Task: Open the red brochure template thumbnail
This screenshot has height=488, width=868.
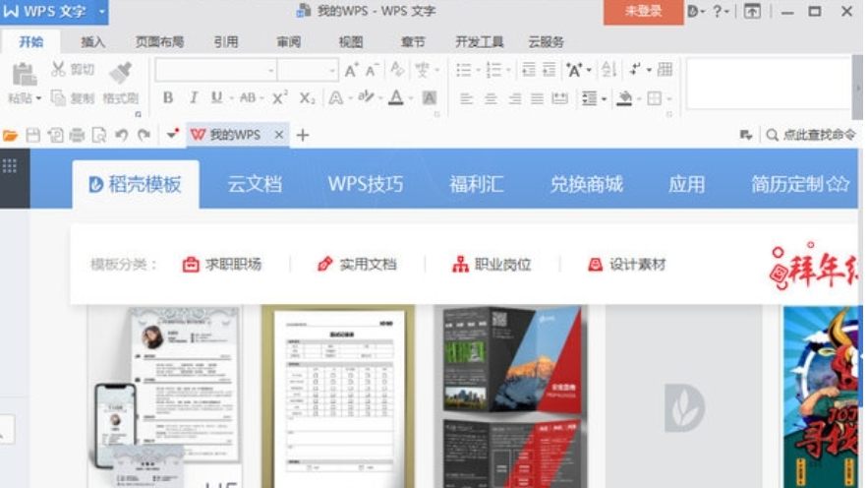Action: [x=511, y=396]
